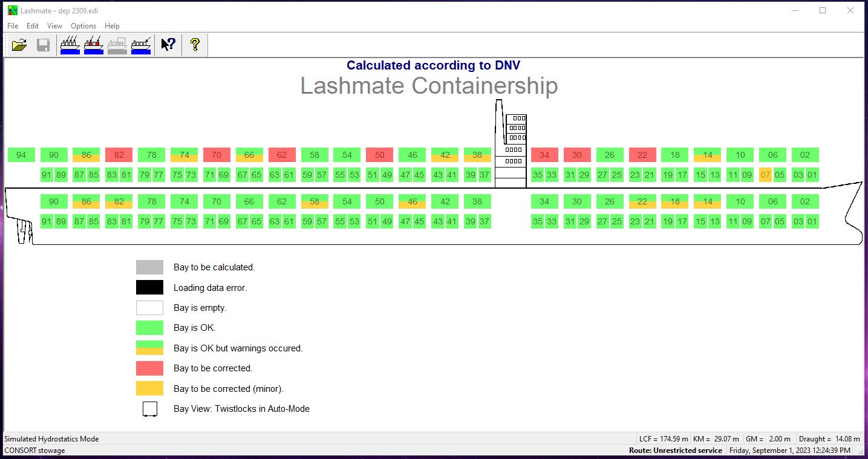The width and height of the screenshot is (868, 459).
Task: Click the yellow question mark help icon
Action: 195,45
